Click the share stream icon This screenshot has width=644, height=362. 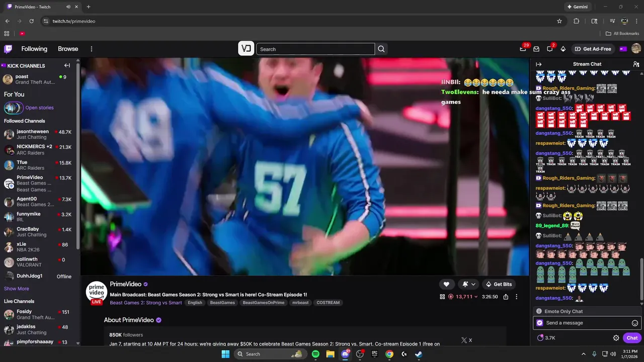pyautogui.click(x=506, y=297)
